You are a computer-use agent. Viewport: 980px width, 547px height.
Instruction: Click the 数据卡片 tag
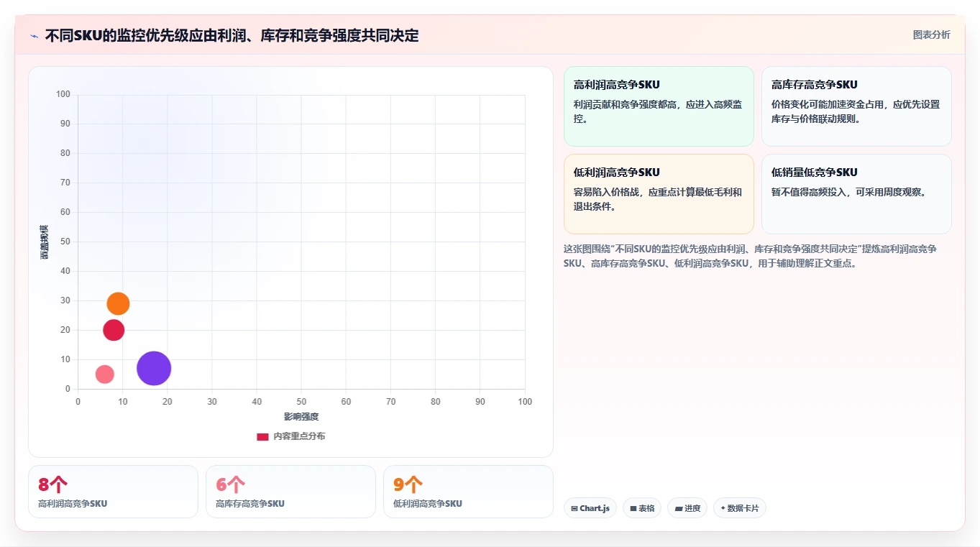(740, 508)
